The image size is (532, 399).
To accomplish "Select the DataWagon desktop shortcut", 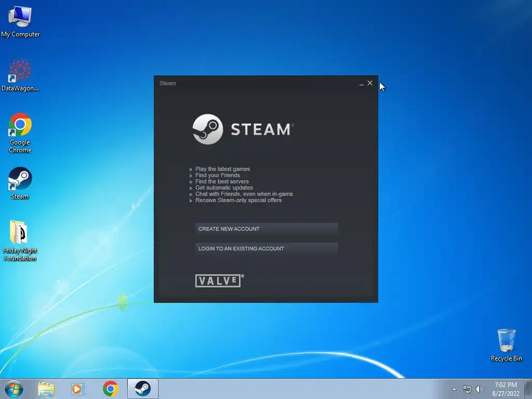I will pos(20,75).
